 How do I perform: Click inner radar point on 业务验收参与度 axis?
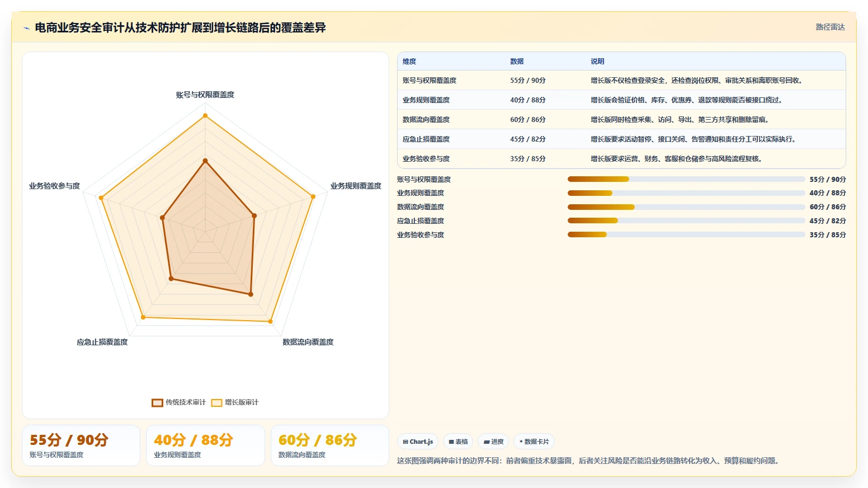pyautogui.click(x=163, y=218)
